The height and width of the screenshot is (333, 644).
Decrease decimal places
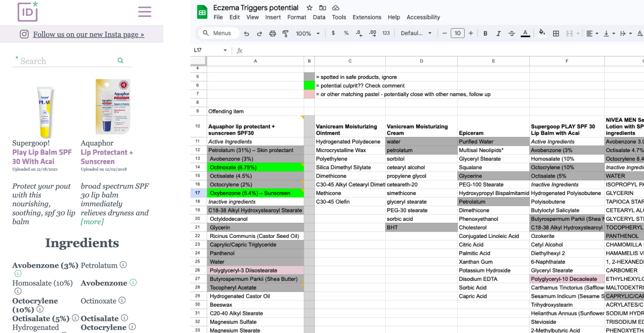[x=359, y=33]
